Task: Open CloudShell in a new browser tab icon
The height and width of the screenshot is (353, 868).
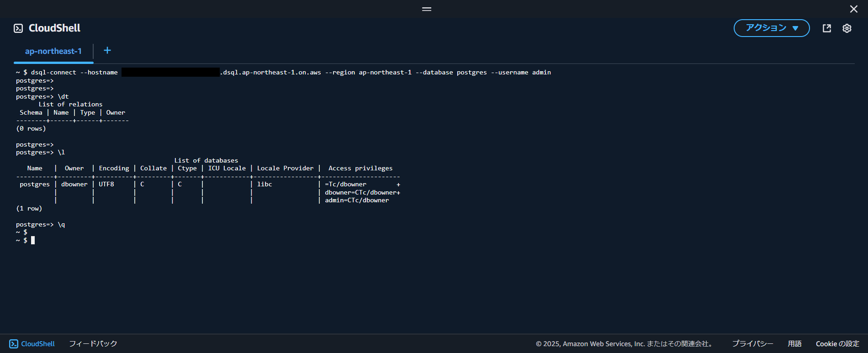Action: (x=827, y=28)
